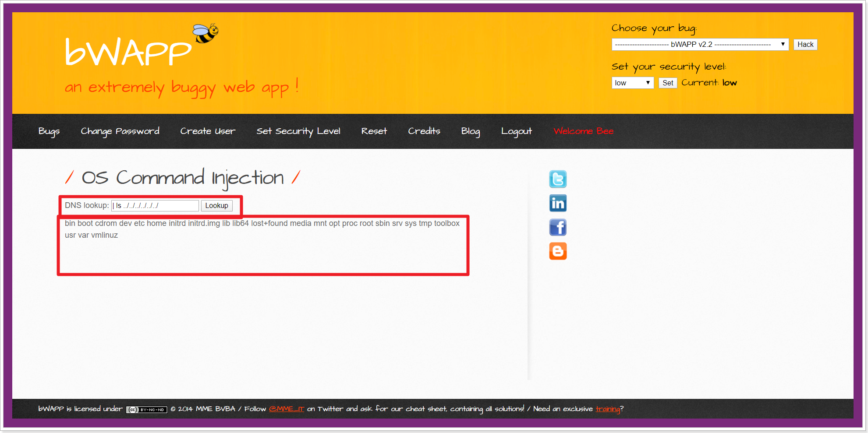Open the Blogger social icon
This screenshot has height=433, width=868.
(558, 251)
